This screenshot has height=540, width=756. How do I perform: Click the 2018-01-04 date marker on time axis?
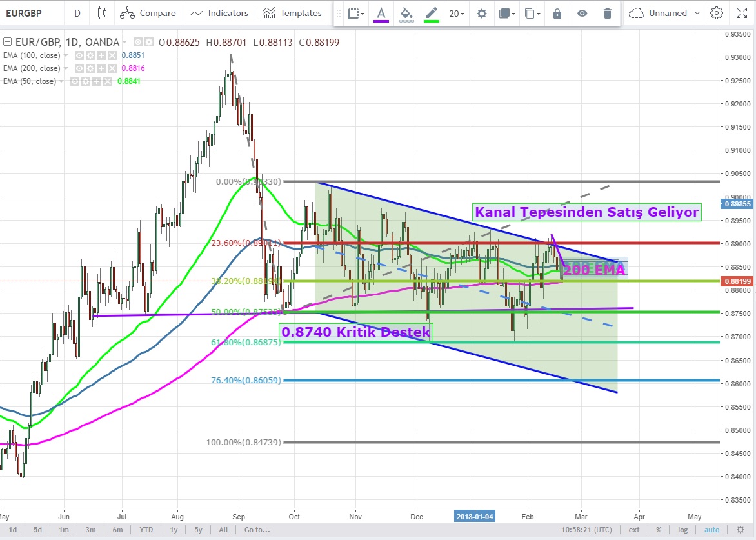point(475,517)
